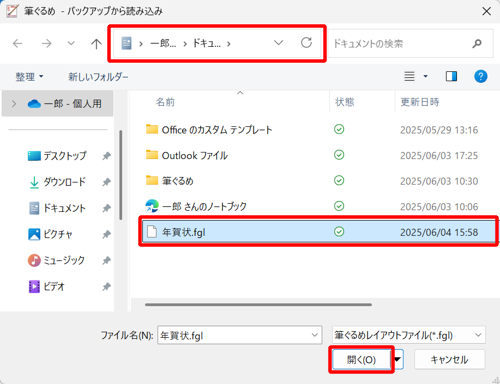Click the file icon of 年賀状.fgl
This screenshot has width=500, height=384.
[x=152, y=232]
